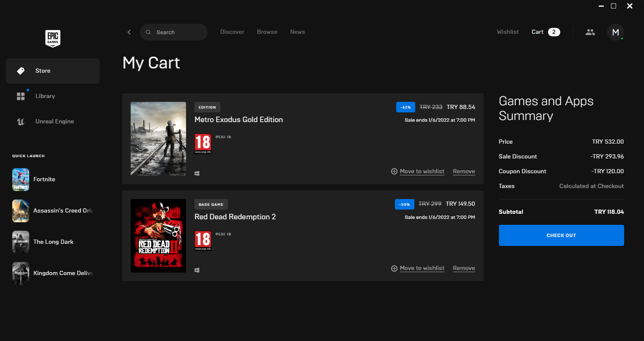This screenshot has height=341, width=644.
Task: Switch to the Discover tab
Action: (x=232, y=32)
